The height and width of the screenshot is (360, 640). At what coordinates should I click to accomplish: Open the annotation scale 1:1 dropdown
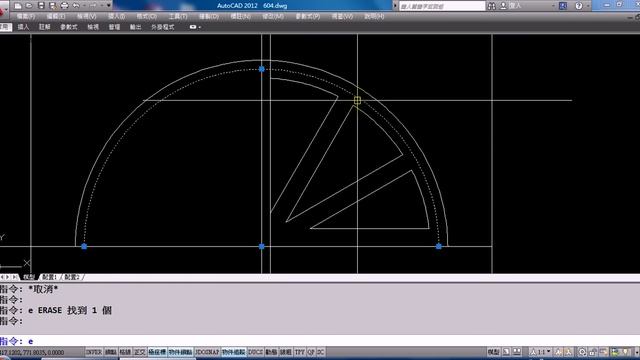541,352
